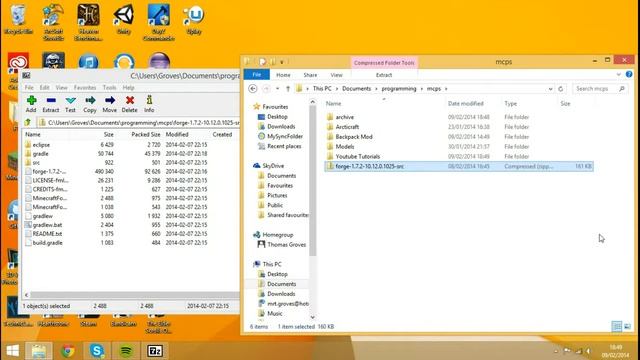Open Downloads under Favourites

point(281,127)
